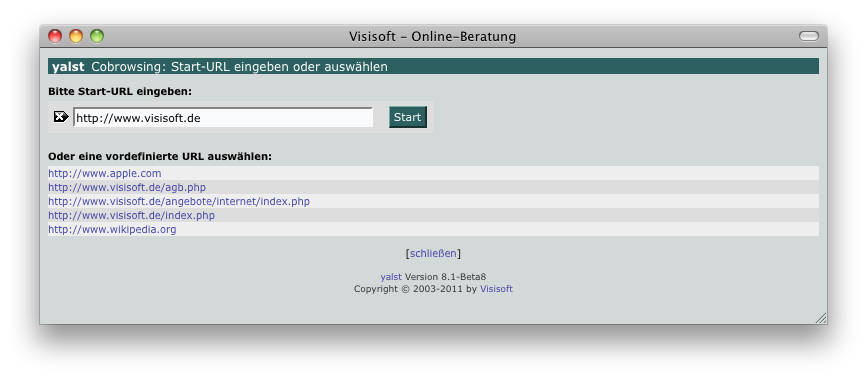Click the 'Cobrowsing: Start-URL eingeben oder auswählen' header
The height and width of the screenshot is (379, 867).
239,67
